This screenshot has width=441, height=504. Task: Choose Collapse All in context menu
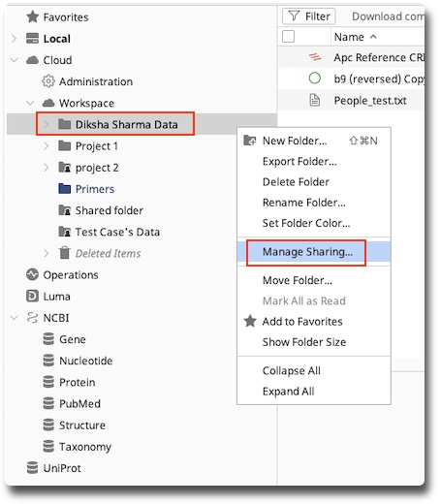(314, 370)
